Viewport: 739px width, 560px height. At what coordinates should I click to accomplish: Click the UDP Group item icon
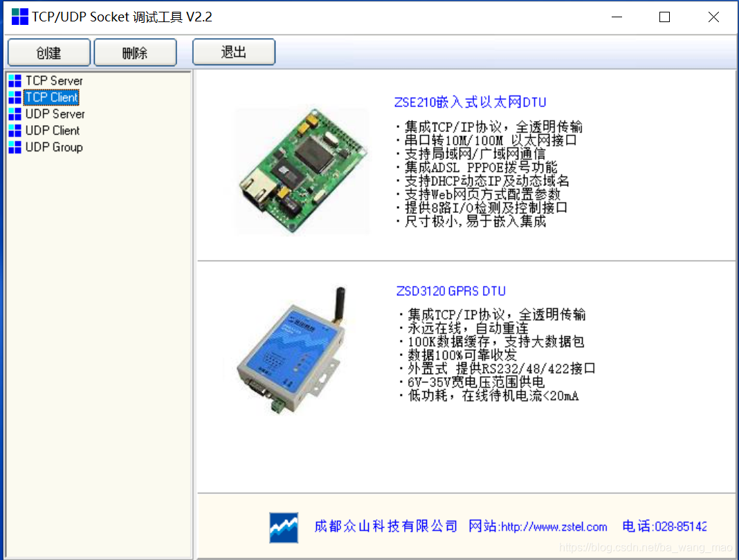(15, 147)
